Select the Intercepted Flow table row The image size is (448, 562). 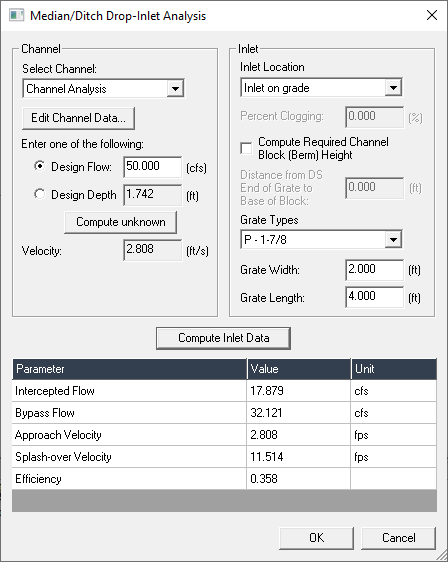pyautogui.click(x=224, y=391)
